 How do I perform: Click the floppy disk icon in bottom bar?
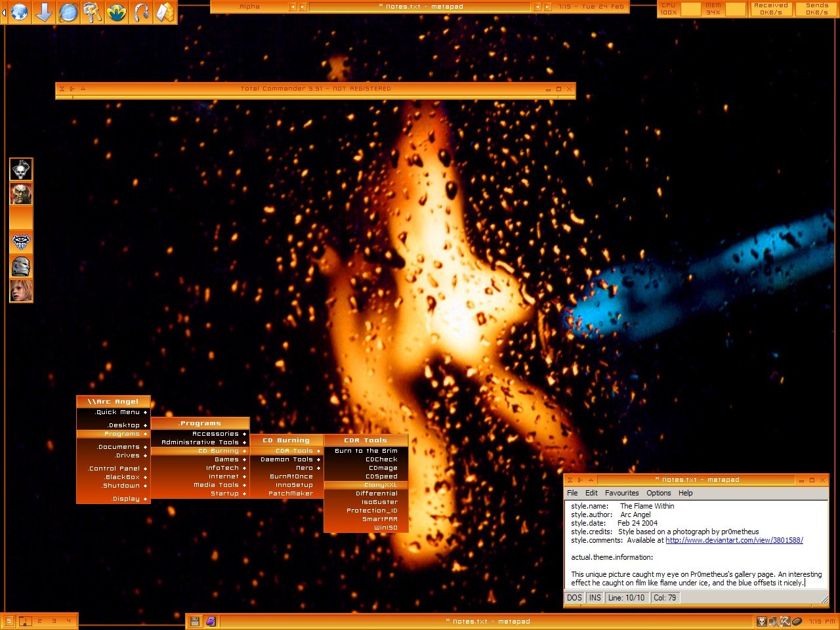point(195,621)
